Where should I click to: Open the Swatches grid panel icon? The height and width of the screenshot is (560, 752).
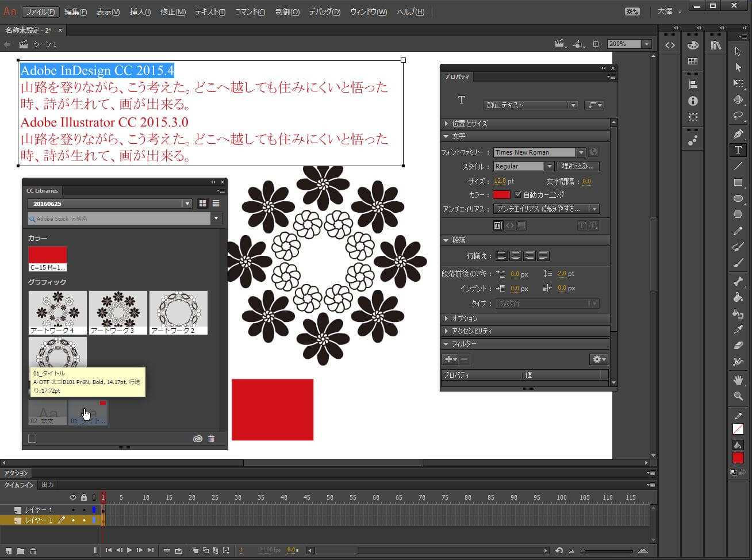pos(693,61)
